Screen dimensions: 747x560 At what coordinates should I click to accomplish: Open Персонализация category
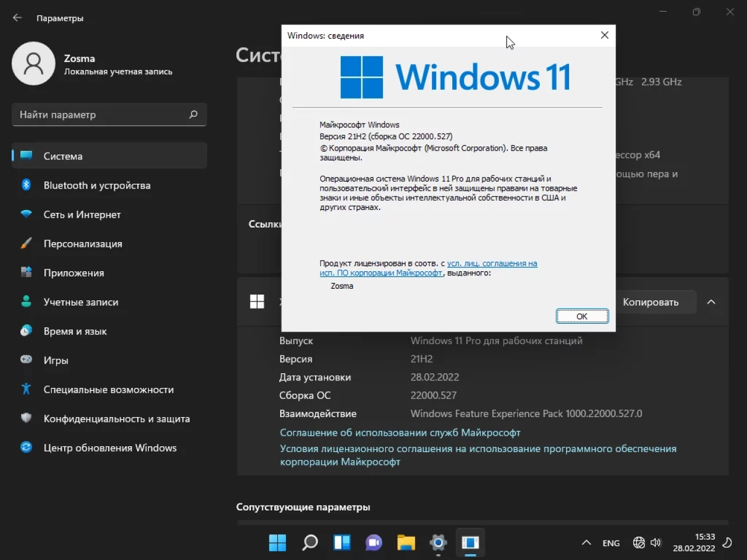tap(109, 243)
